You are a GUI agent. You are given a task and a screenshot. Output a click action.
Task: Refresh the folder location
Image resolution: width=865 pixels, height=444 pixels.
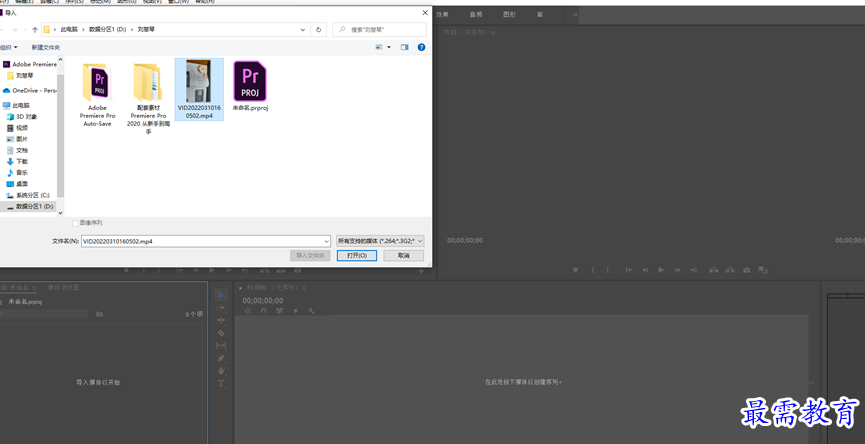[318, 29]
